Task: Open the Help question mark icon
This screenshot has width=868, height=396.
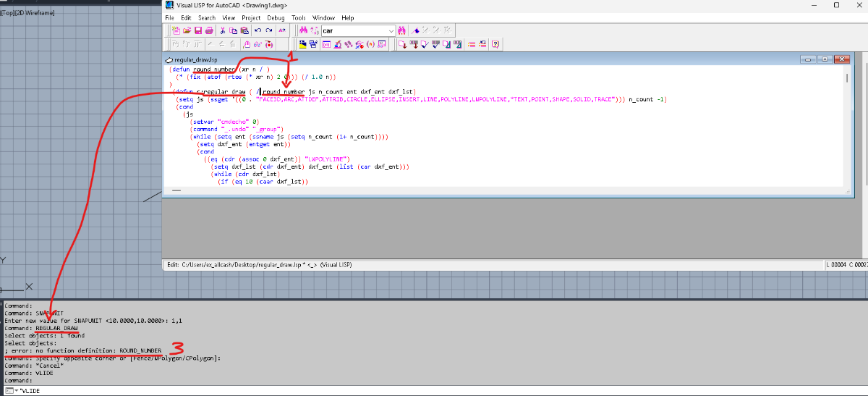Action: (x=495, y=44)
